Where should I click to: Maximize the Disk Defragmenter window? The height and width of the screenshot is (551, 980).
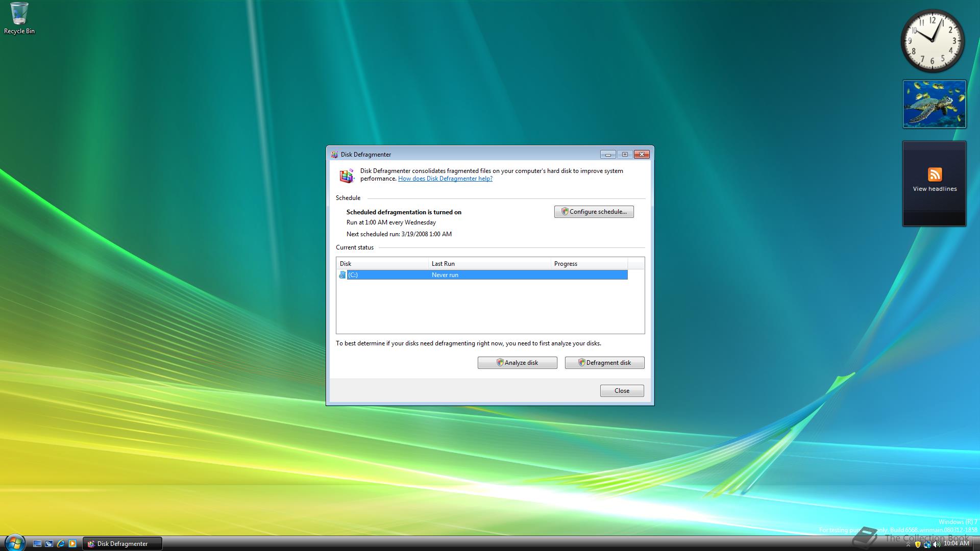(x=625, y=155)
